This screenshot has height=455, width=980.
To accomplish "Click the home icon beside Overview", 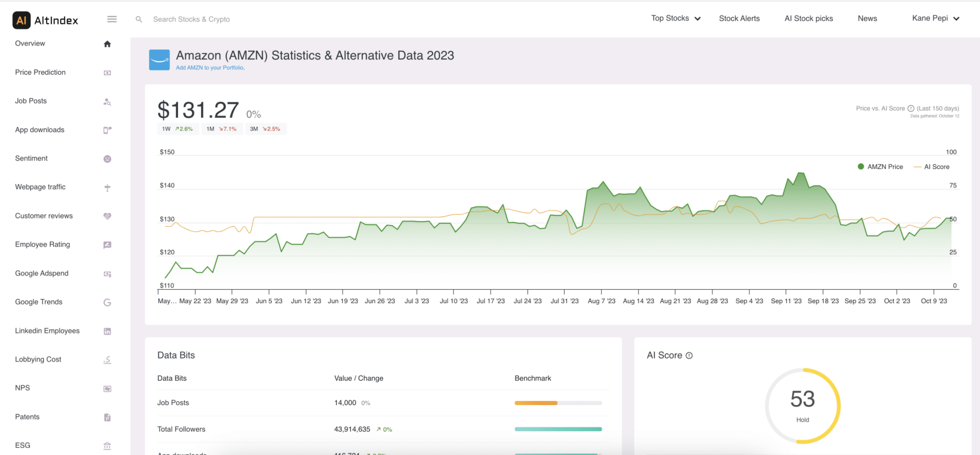I will click(107, 44).
